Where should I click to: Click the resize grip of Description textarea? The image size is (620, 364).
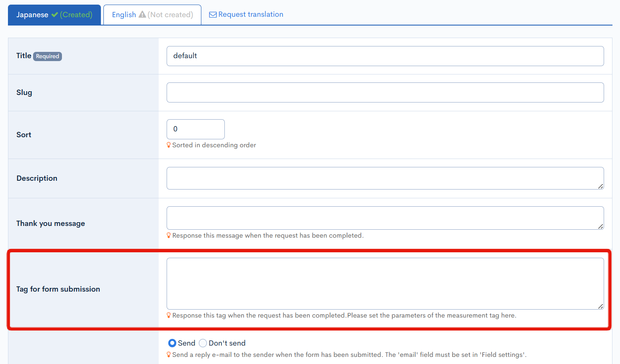click(x=600, y=186)
